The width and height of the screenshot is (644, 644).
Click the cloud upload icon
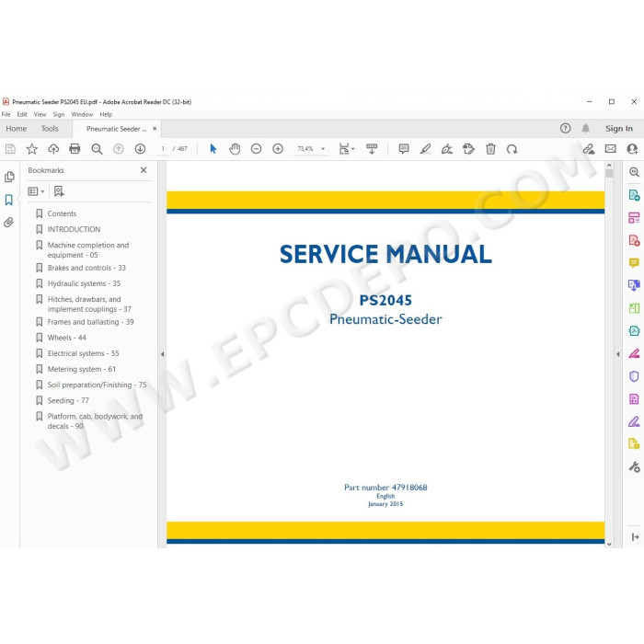53,149
